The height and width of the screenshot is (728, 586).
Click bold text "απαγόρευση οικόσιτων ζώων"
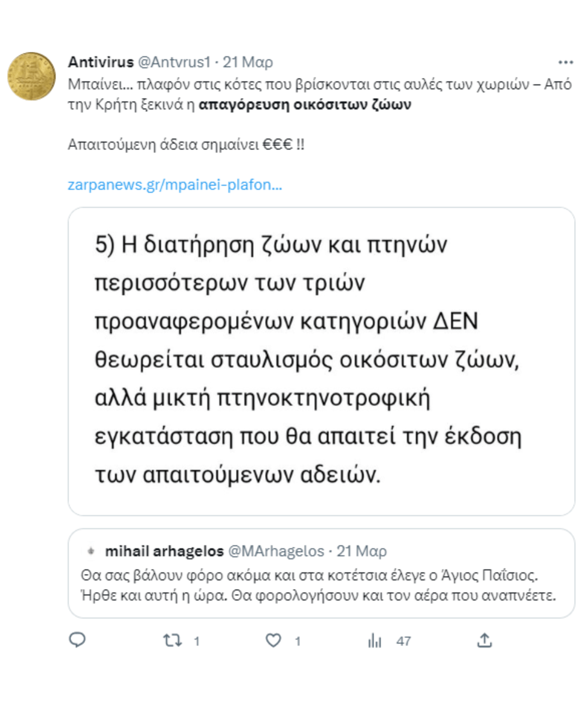[305, 104]
